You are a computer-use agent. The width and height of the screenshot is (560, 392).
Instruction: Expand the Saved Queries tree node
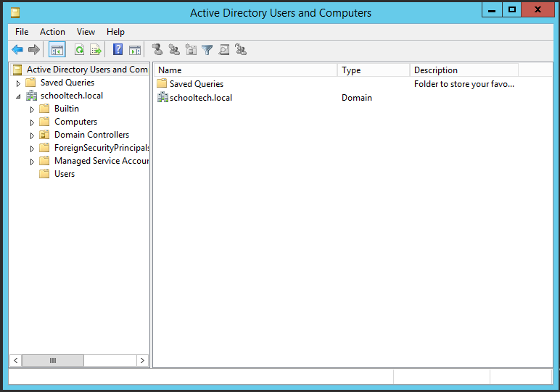pos(18,83)
